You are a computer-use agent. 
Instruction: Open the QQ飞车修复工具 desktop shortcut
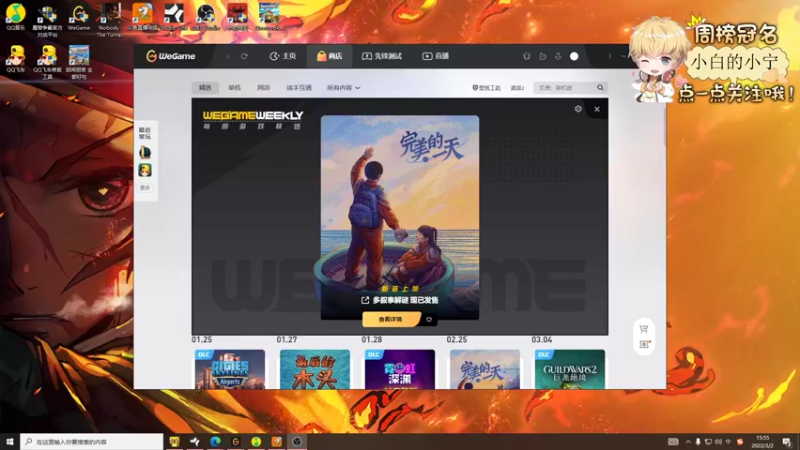click(x=47, y=62)
